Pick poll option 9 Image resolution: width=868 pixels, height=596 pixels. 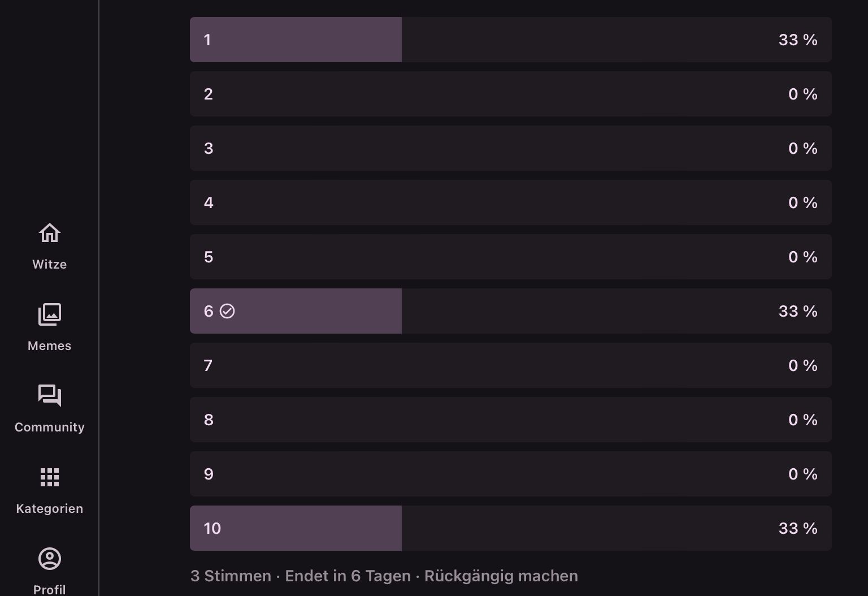(510, 474)
